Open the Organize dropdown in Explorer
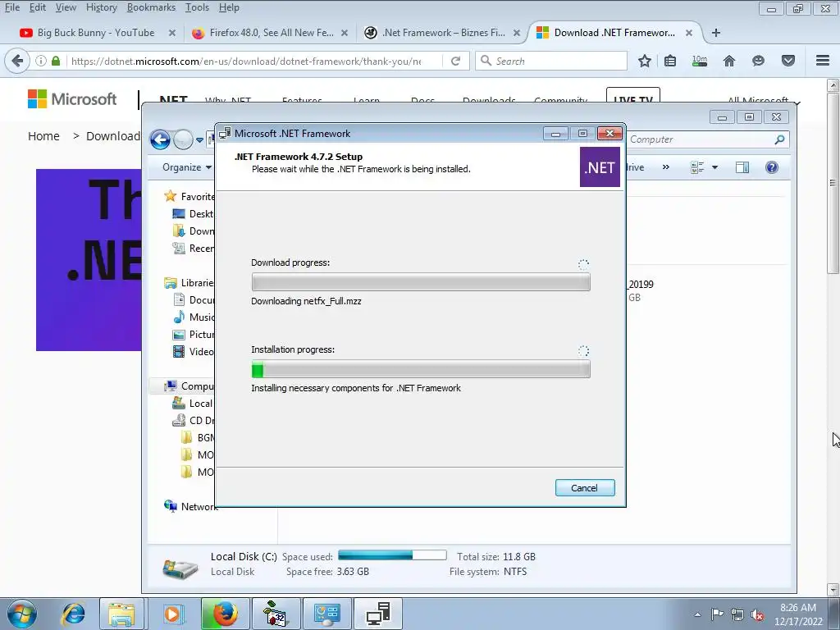This screenshot has height=630, width=840. tap(187, 167)
